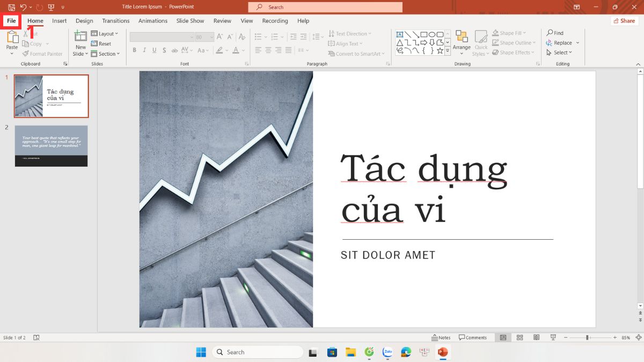This screenshot has height=362, width=644.
Task: Select slide 2 thumbnail with quote
Action: pyautogui.click(x=51, y=146)
